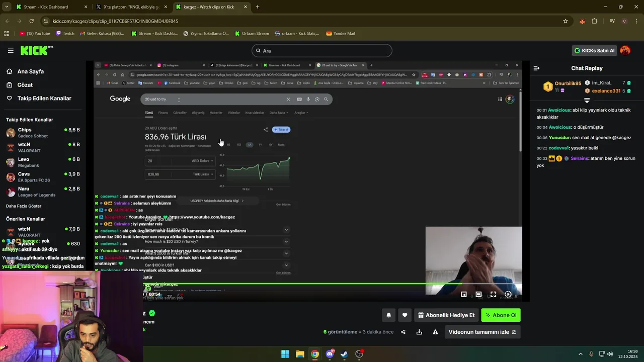Click the Kick logo
Viewport: 644px width, 362px height.
(36, 50)
